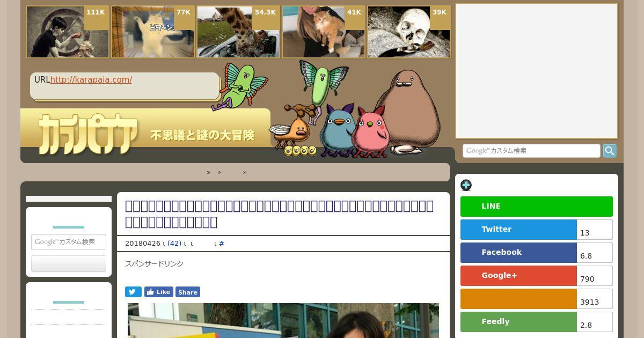
Task: Share the article on Twitter sidebar button
Action: point(518,230)
